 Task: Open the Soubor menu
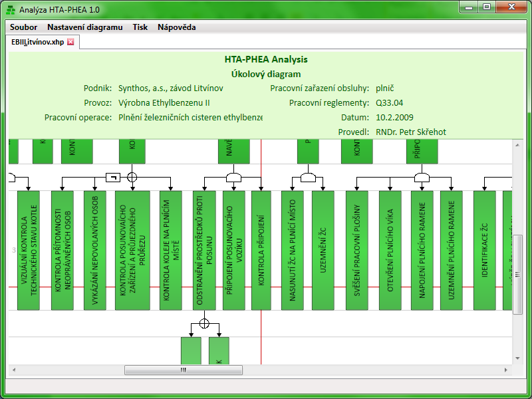pyautogui.click(x=23, y=27)
